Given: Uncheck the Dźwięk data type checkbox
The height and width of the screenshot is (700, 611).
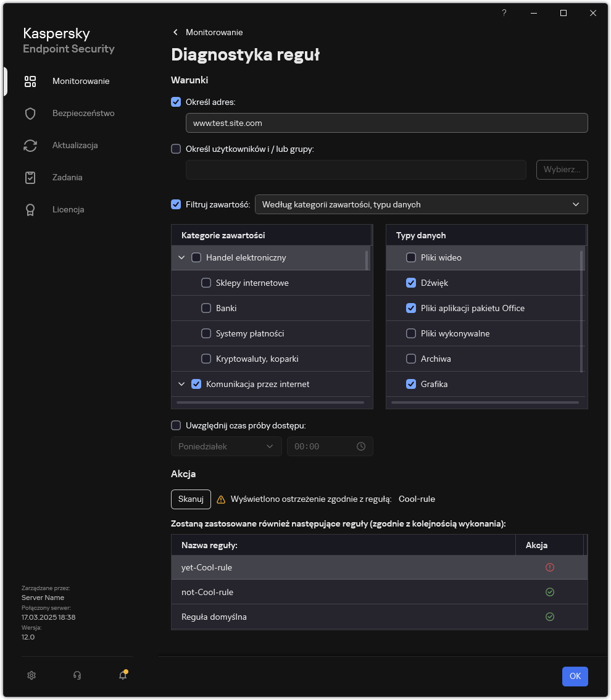Looking at the screenshot, I should coord(411,283).
